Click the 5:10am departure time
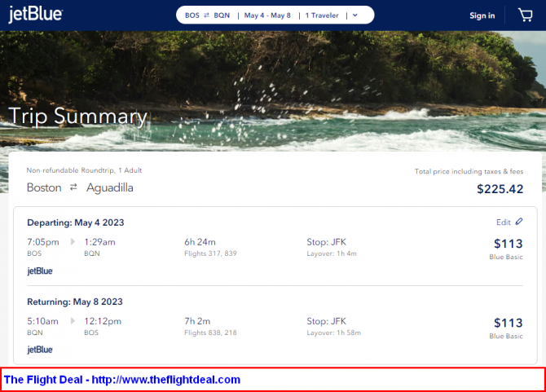The height and width of the screenshot is (392, 546). tap(42, 321)
